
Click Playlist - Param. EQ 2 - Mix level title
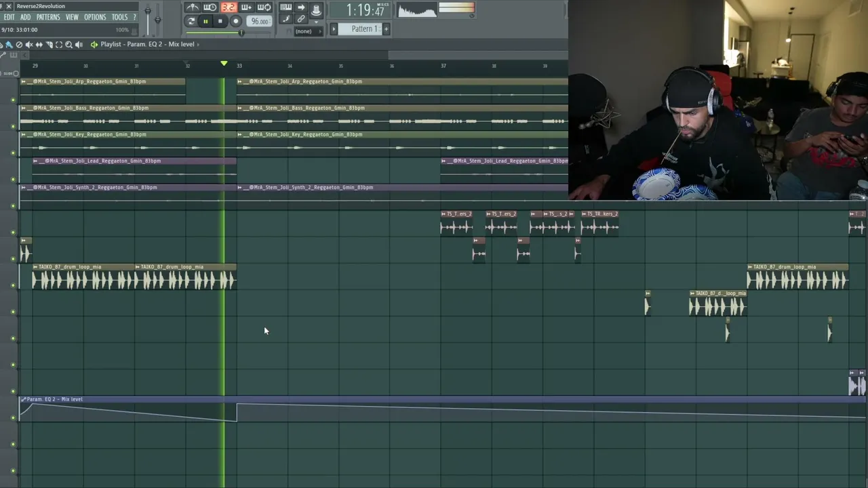click(147, 44)
